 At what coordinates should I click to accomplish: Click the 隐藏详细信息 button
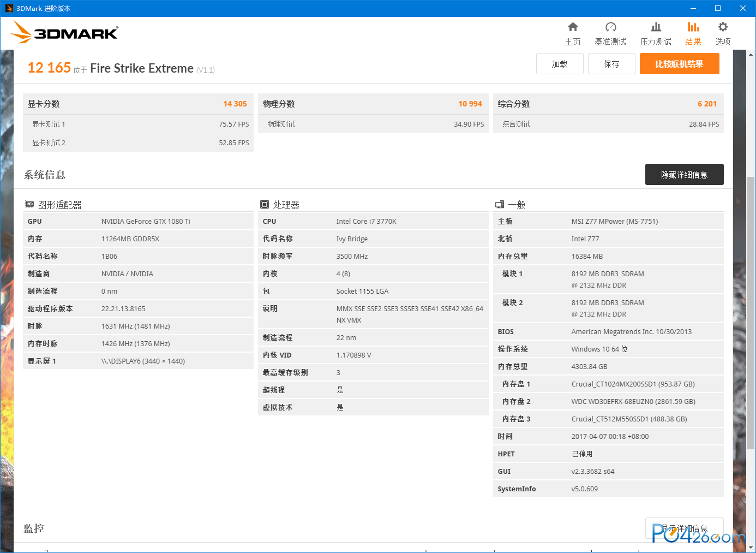[684, 175]
